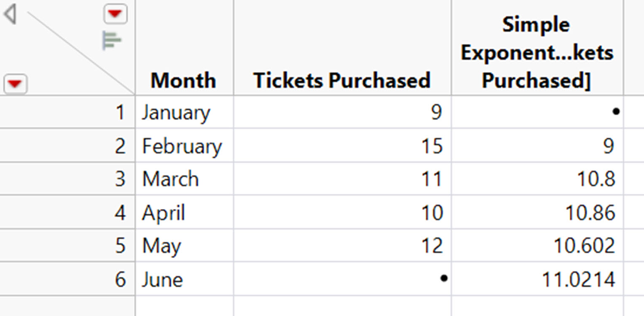Viewport: 644px width, 316px height.
Task: Collapse the panel with the gray disclosure triangle
Action: (x=10, y=14)
